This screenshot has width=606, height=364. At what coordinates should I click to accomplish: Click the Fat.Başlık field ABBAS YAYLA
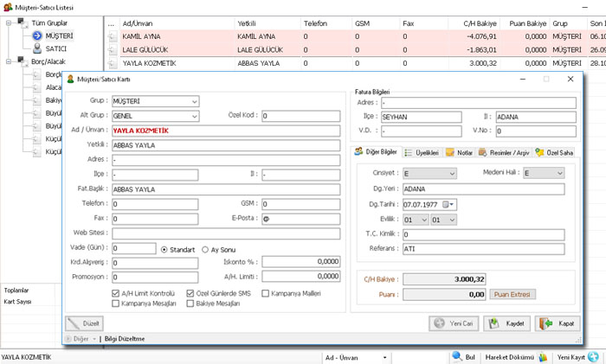click(x=226, y=189)
